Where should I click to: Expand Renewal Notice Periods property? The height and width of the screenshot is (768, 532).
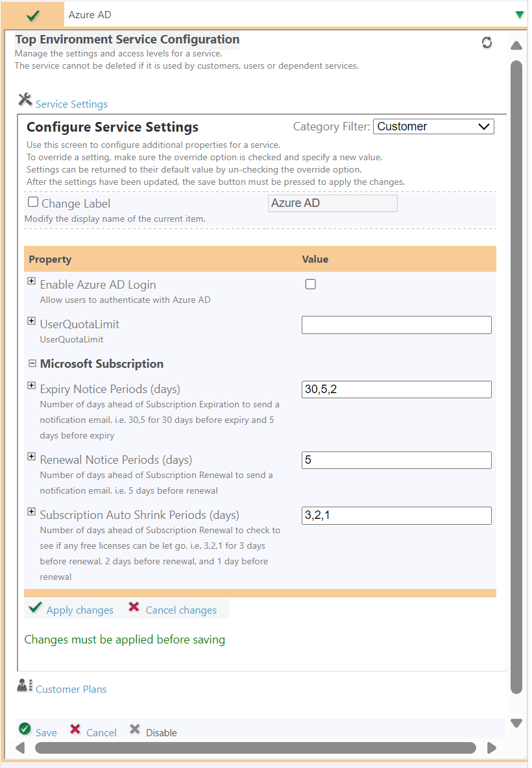[x=31, y=457]
